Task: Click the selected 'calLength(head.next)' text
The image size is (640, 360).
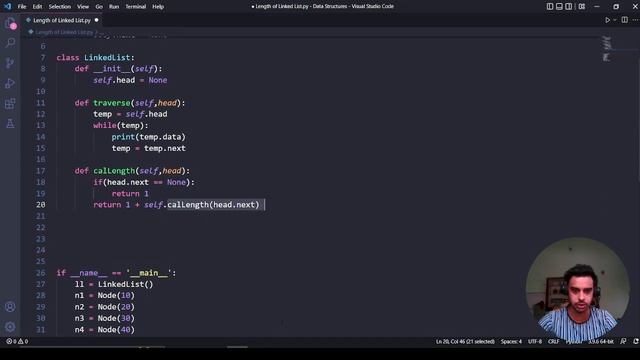Action: [x=213, y=205]
